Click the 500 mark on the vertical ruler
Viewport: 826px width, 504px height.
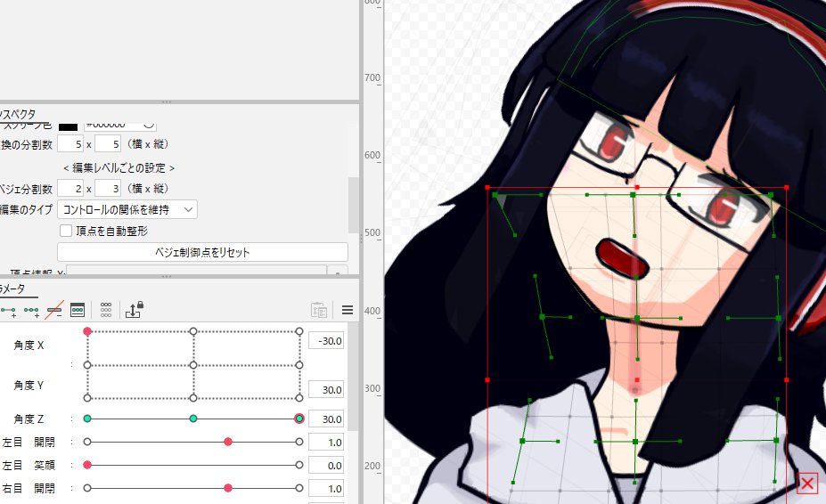(372, 232)
